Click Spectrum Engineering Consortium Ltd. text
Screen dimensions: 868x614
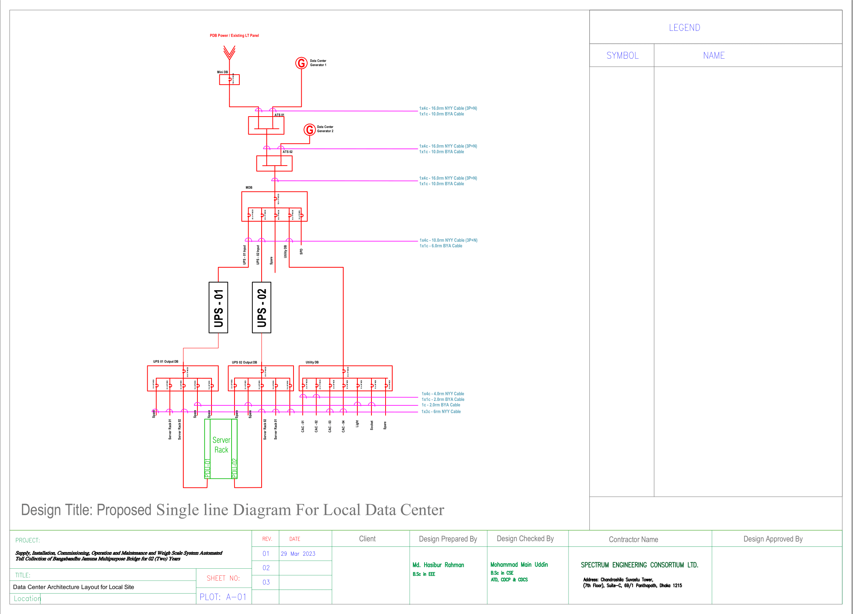pos(640,565)
